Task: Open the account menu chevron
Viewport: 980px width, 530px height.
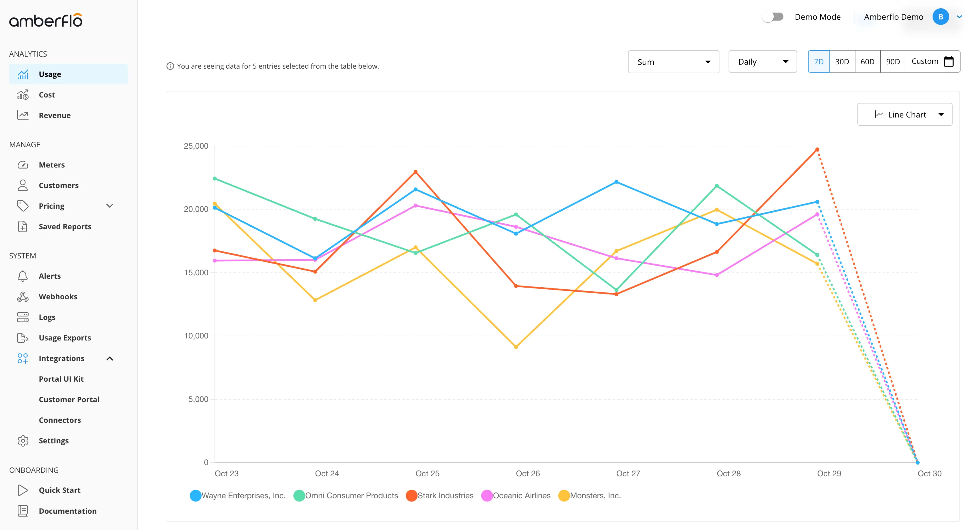Action: click(x=959, y=17)
